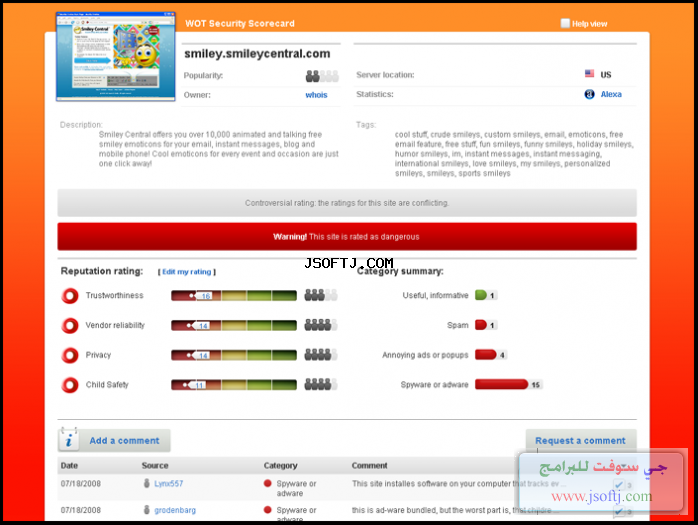This screenshot has height=525, width=698.
Task: Click the red category dot in Lynx557 row
Action: coord(268,483)
